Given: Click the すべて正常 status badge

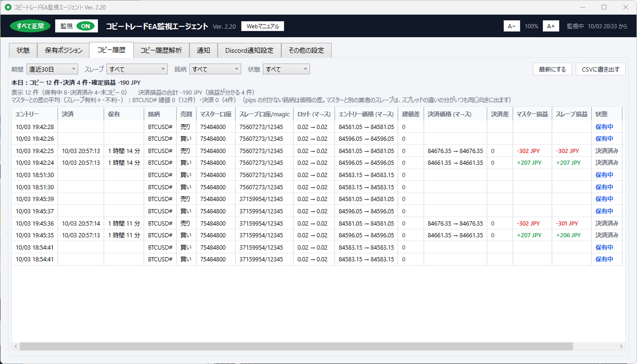Looking at the screenshot, I should pos(30,26).
